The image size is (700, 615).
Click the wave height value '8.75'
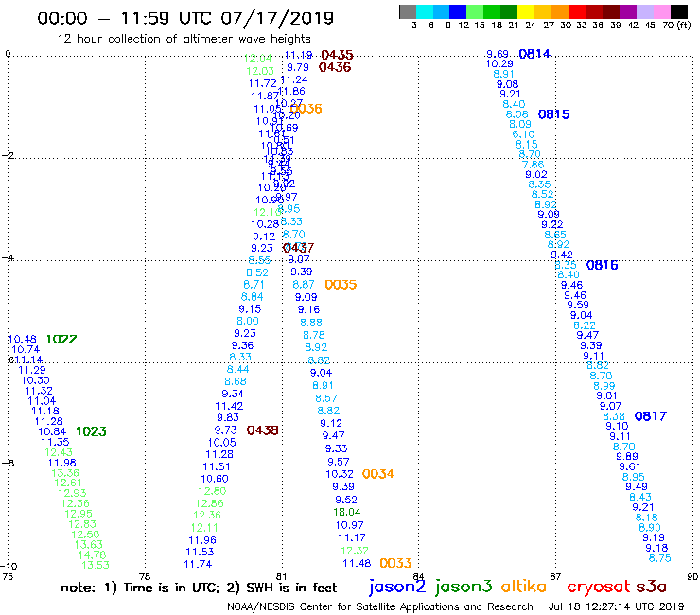(660, 558)
